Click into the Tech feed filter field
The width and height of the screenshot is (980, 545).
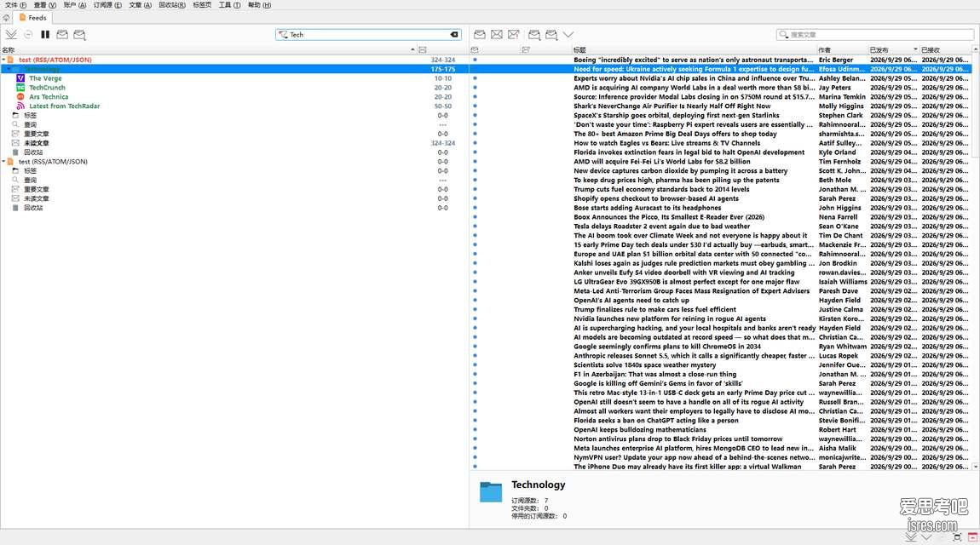tap(369, 34)
